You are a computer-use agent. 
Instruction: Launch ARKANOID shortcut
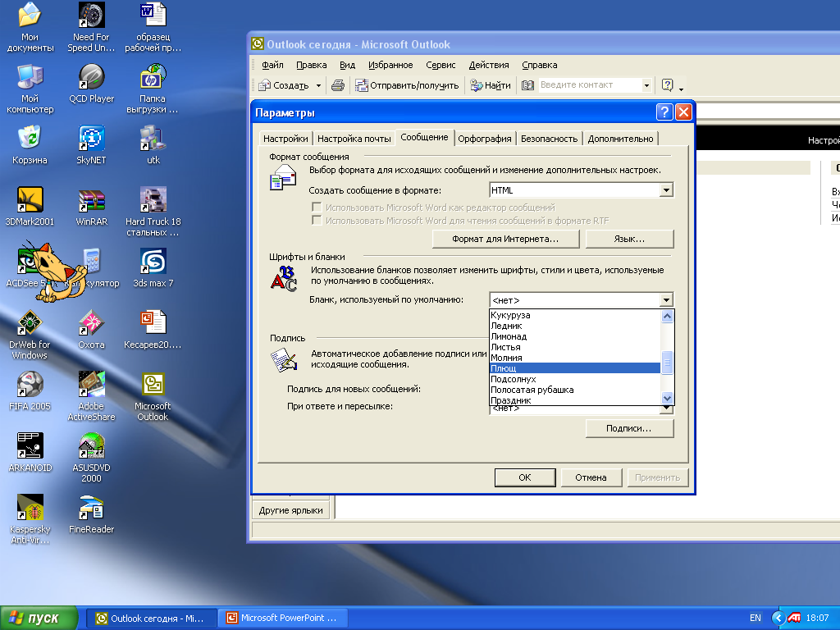point(30,453)
